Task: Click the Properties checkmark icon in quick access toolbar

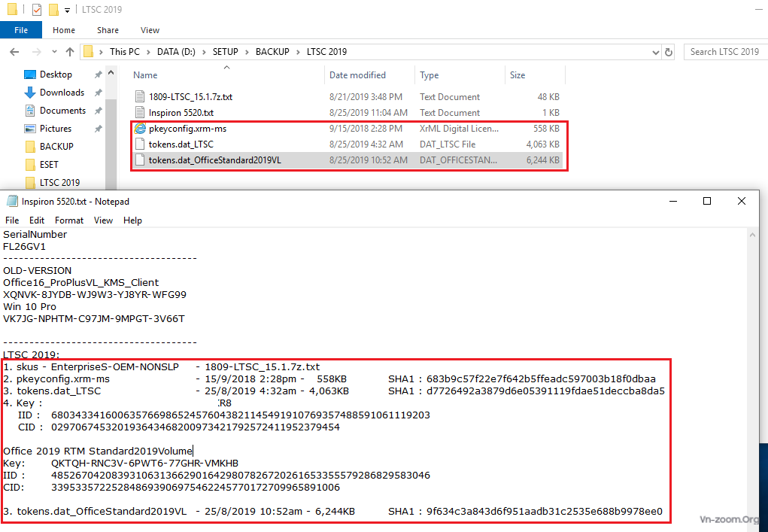Action: [x=37, y=9]
